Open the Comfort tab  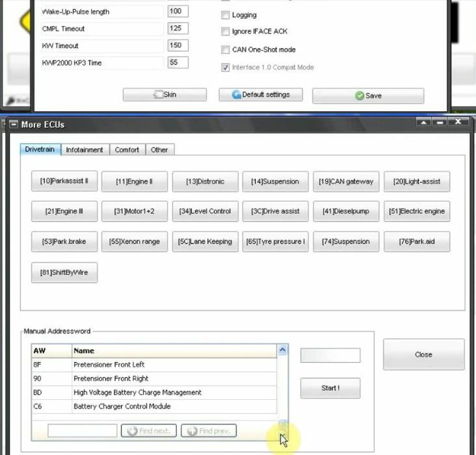click(x=127, y=149)
